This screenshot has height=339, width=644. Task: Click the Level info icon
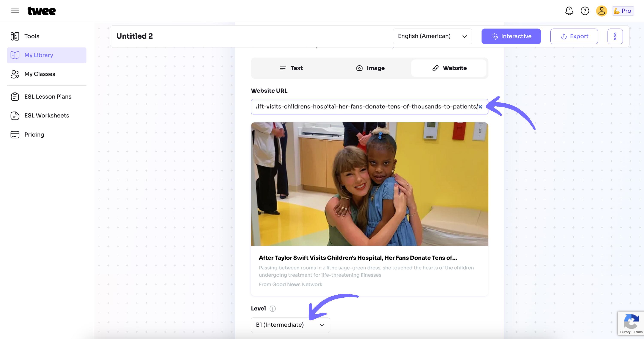272,309
